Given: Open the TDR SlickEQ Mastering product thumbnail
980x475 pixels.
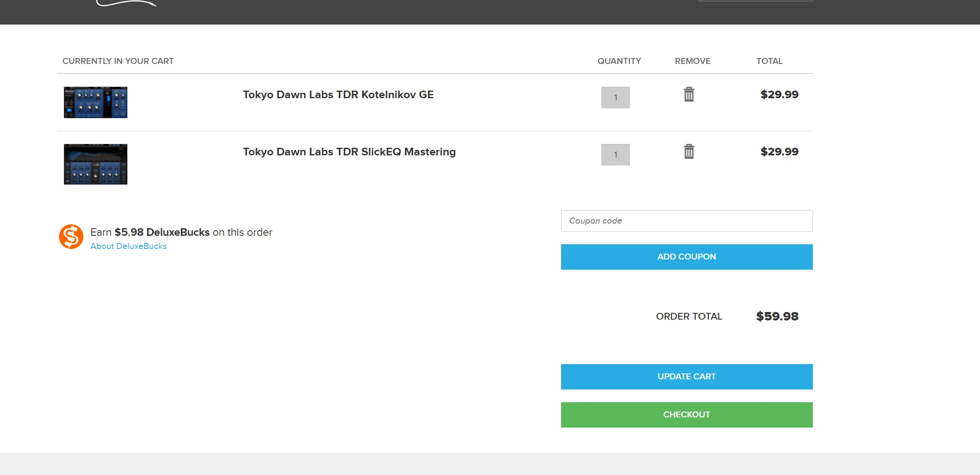Looking at the screenshot, I should pos(96,164).
